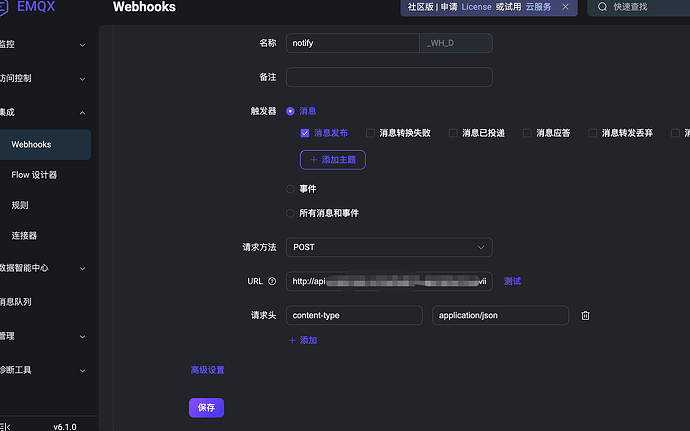Delete the content-type header with trash icon
The image size is (690, 431).
click(585, 315)
